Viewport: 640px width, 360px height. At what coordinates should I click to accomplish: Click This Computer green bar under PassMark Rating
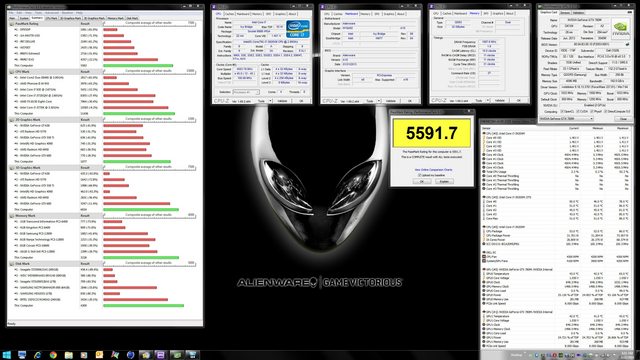click(138, 65)
